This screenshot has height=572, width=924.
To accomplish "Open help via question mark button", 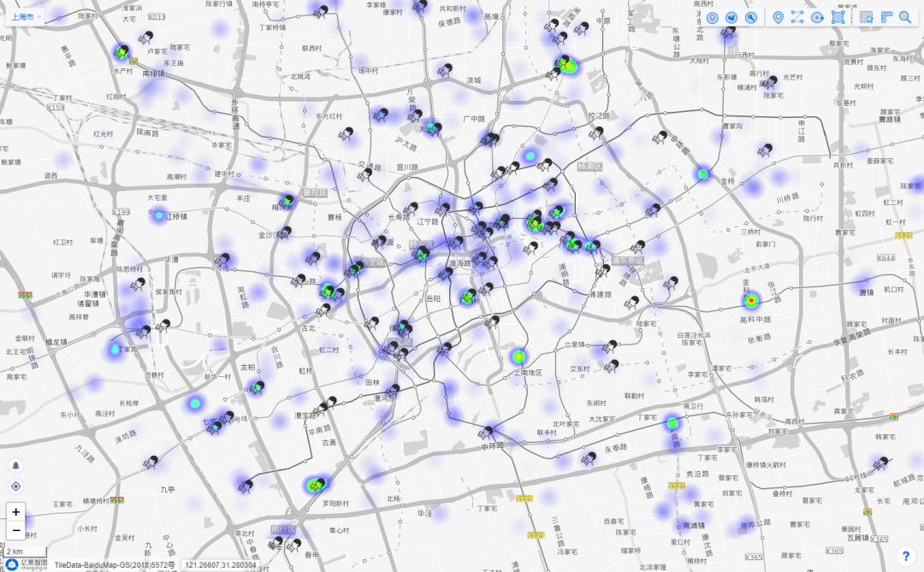I will tap(906, 556).
